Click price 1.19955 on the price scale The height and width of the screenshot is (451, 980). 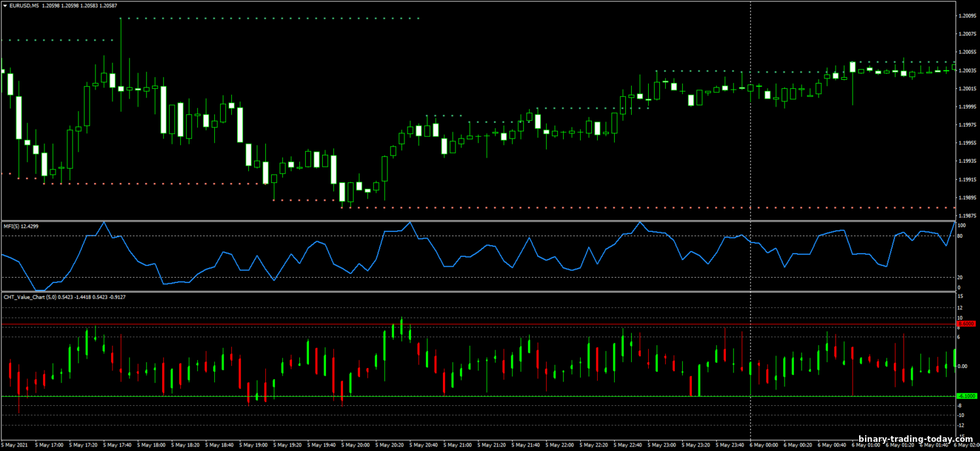[x=968, y=143]
